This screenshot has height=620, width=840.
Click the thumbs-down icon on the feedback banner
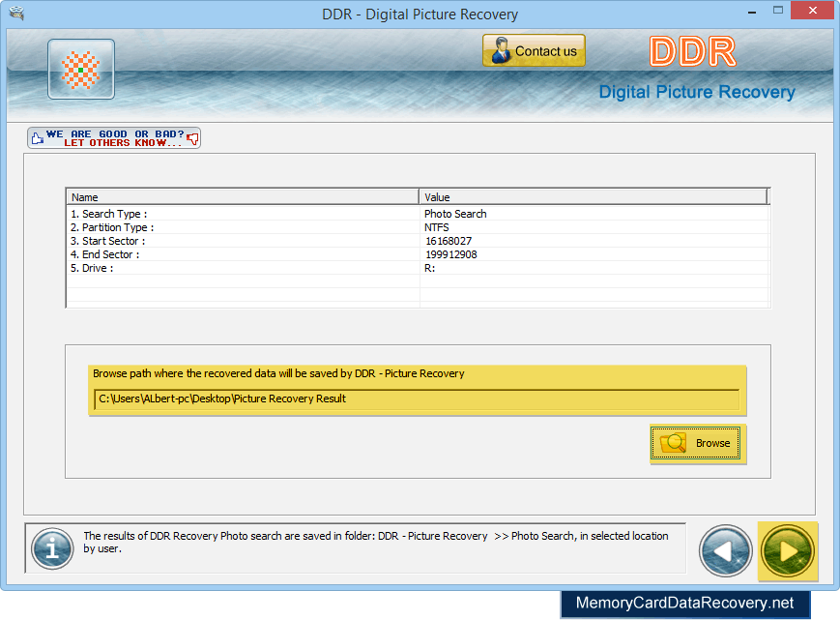pyautogui.click(x=193, y=138)
